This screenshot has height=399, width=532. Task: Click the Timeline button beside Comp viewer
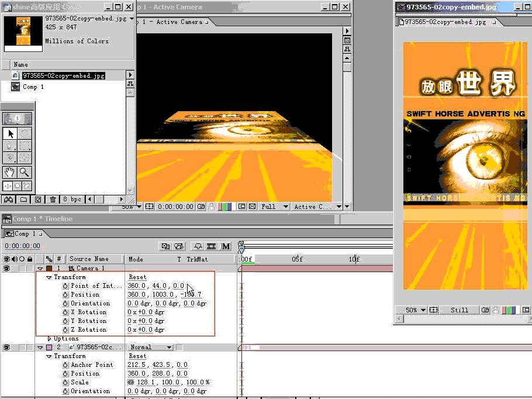347,40
